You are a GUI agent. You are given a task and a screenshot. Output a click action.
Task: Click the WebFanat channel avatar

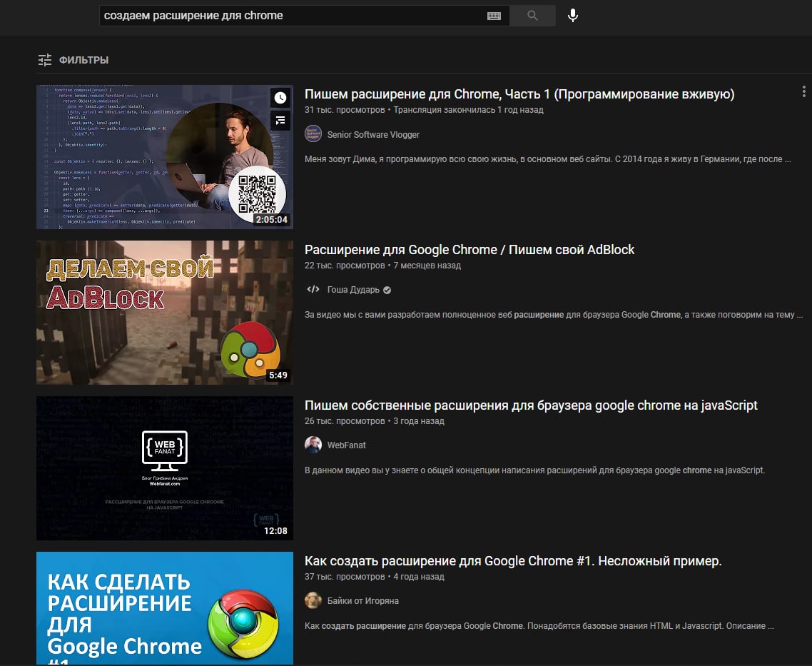click(x=313, y=445)
